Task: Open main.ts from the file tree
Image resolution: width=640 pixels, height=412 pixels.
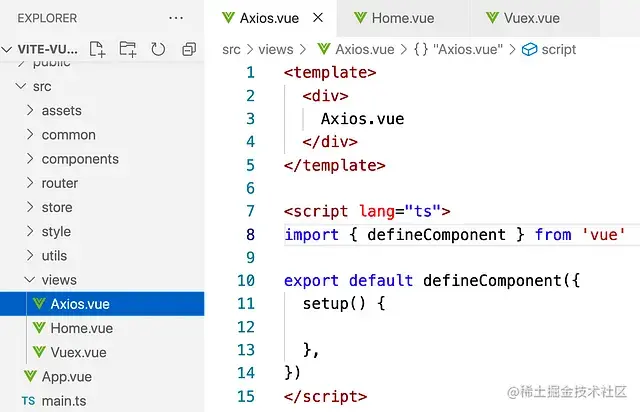Action: click(x=102, y=401)
